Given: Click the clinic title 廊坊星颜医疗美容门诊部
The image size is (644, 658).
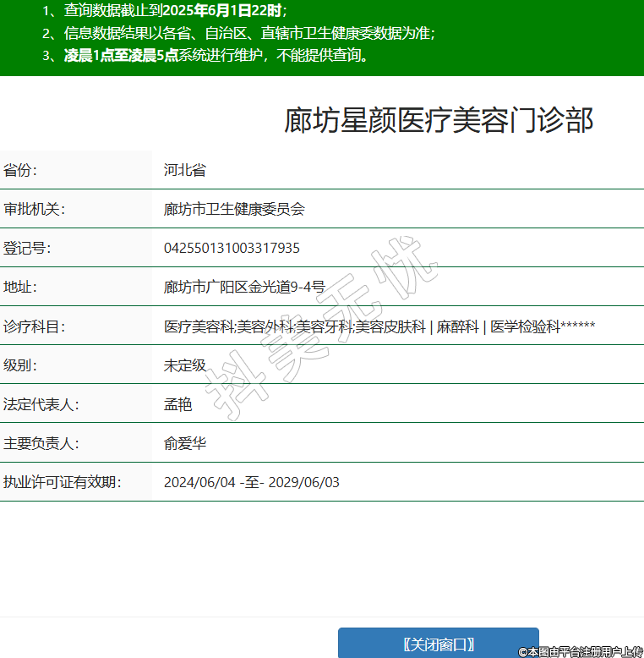Looking at the screenshot, I should (x=439, y=121).
